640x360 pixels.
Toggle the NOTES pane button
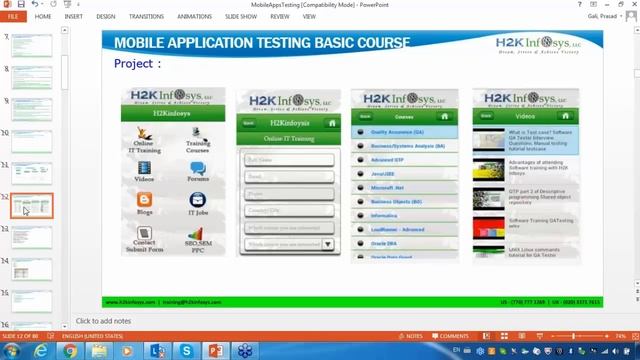coord(410,336)
